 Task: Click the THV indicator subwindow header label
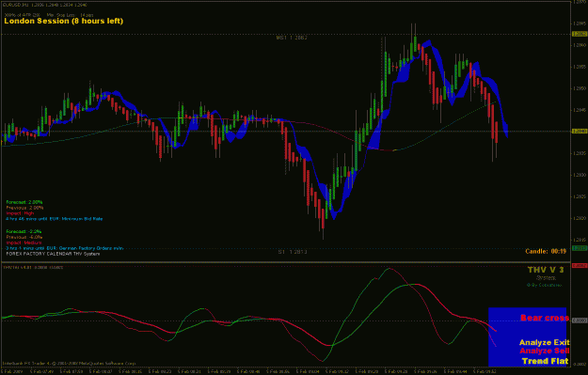point(33,267)
